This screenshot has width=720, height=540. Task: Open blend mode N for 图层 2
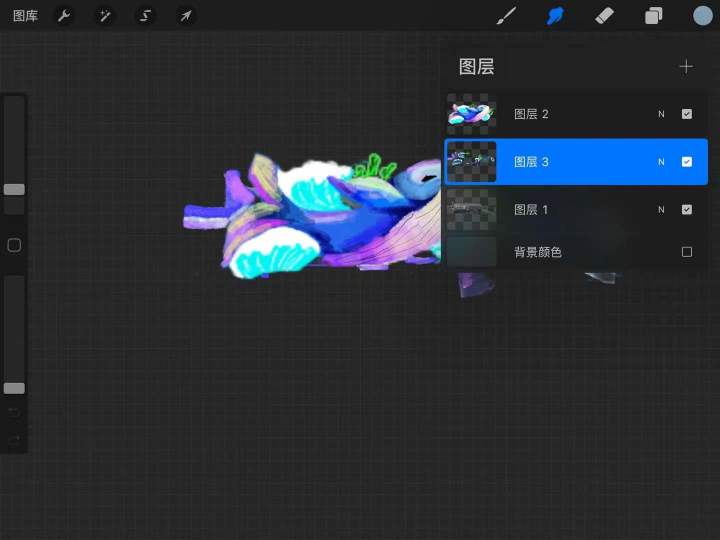tap(661, 114)
